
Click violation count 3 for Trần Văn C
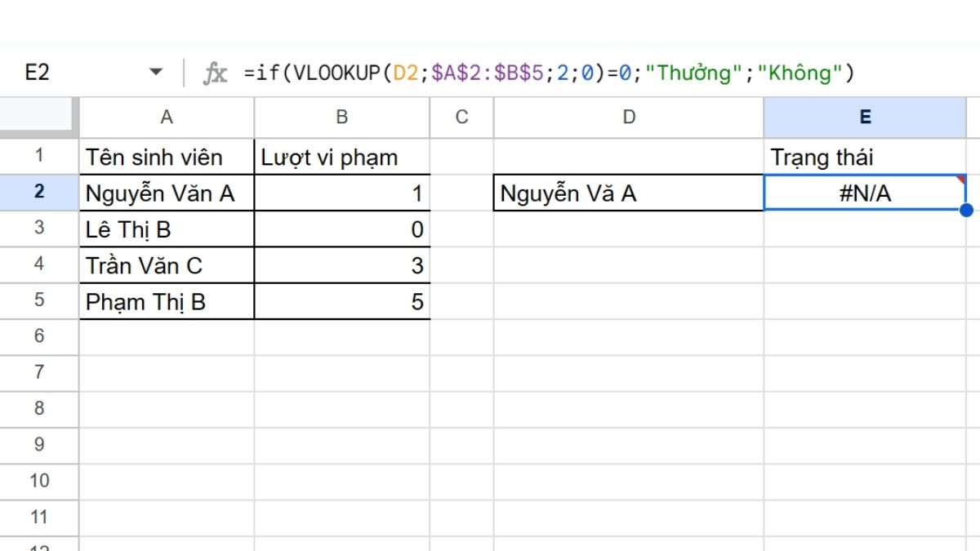point(342,264)
